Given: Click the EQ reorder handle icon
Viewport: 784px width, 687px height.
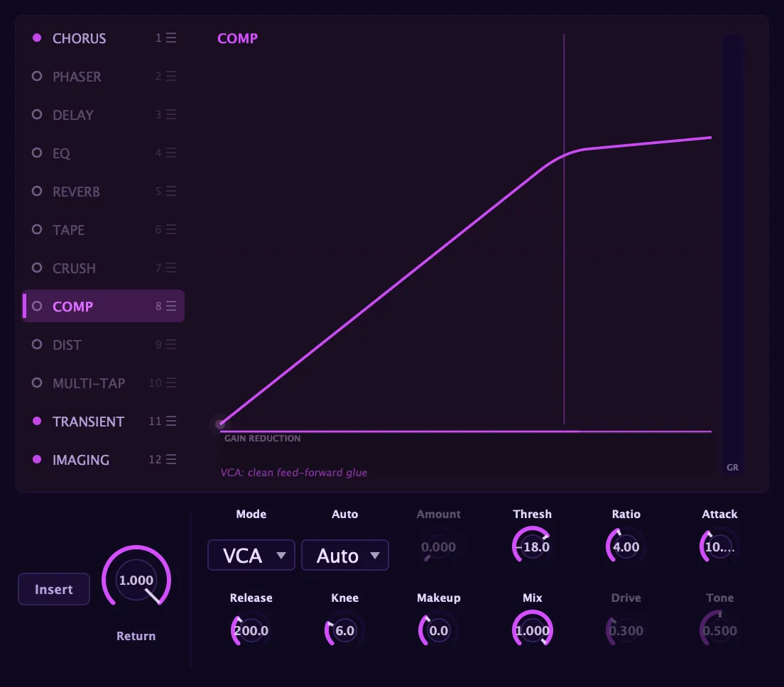Looking at the screenshot, I should 171,153.
